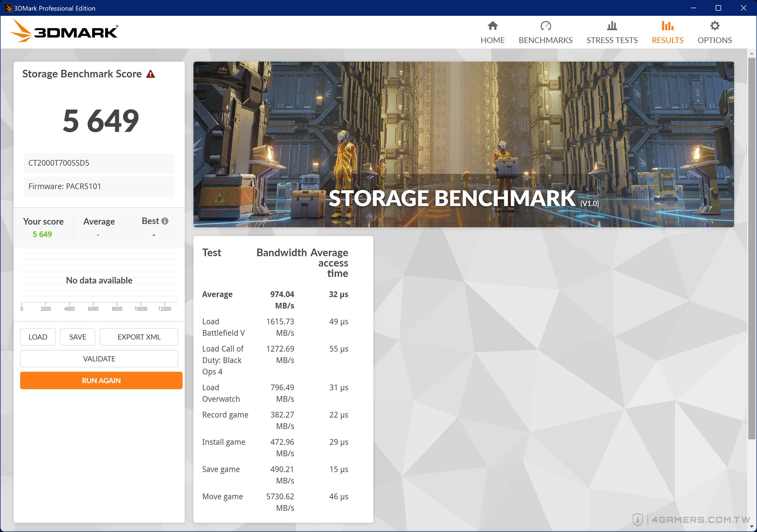Click the Storage Benchmark Score heading
This screenshot has height=532, width=757.
pos(82,74)
